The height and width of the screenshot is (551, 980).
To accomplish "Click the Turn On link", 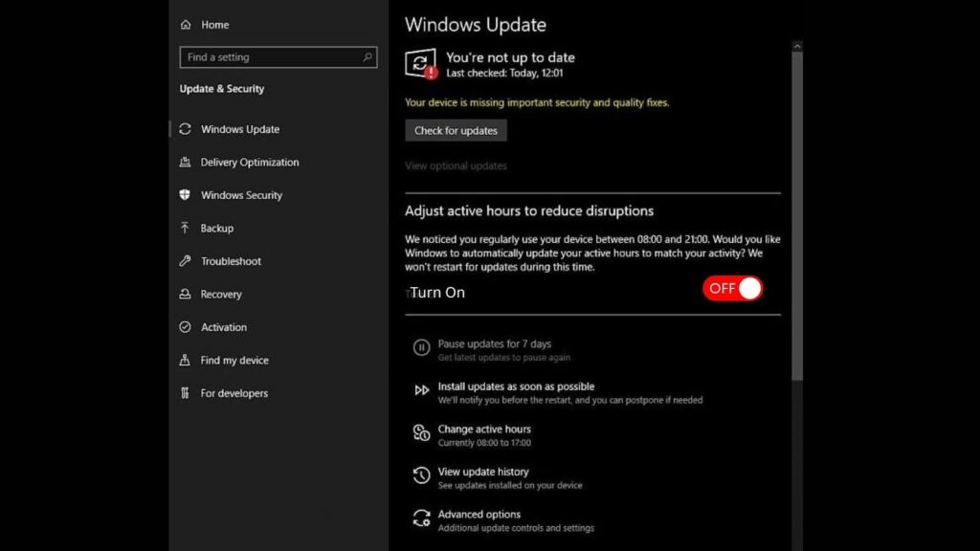I will pos(436,293).
